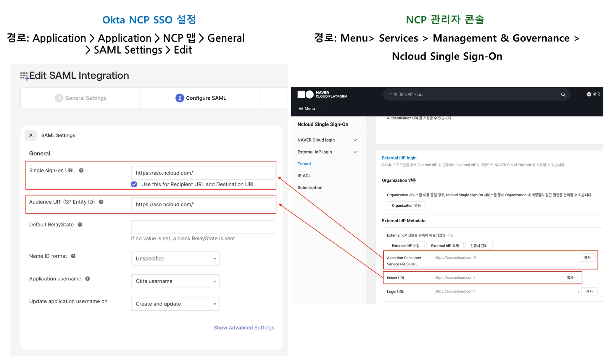Viewport: 606px width, 364px height.
Task: Open the hamburger Menu in NCP console
Action: (307, 109)
